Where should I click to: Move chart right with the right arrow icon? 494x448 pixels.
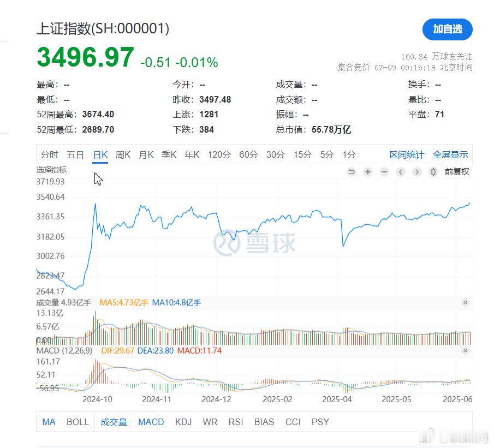coord(417,172)
